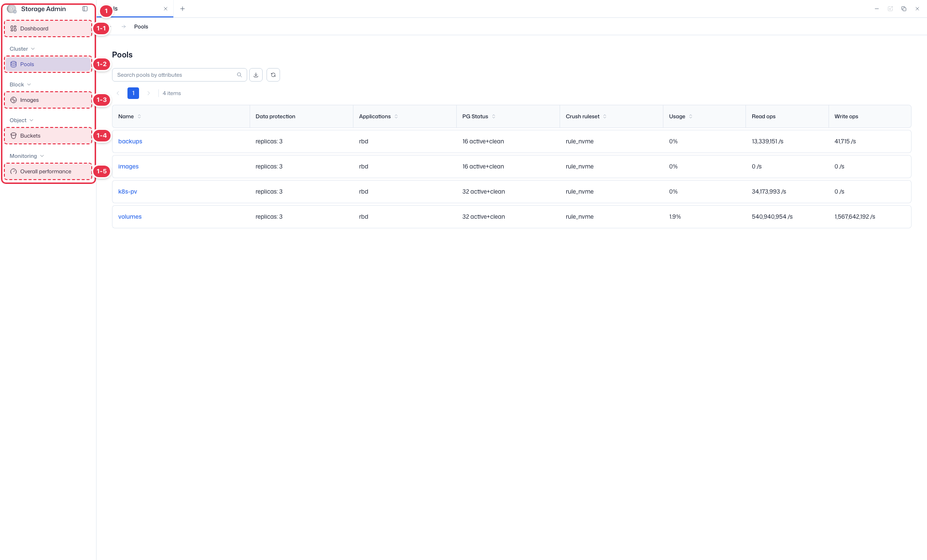
Task: Close the current Pools tab
Action: [166, 9]
